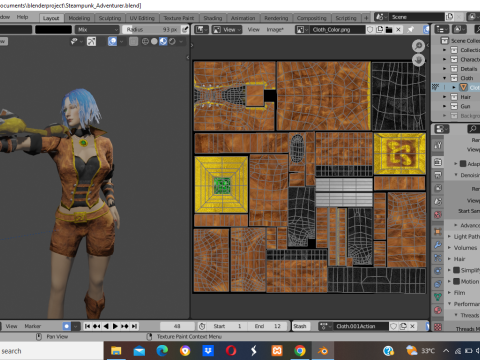Expand the Hair collection in outliner
480x360 pixels.
(x=444, y=97)
